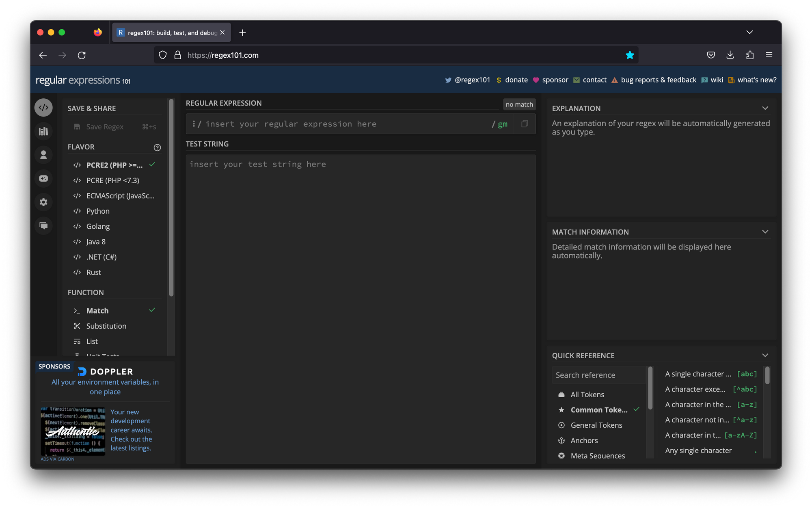
Task: Open the Pocket save icon
Action: (711, 55)
